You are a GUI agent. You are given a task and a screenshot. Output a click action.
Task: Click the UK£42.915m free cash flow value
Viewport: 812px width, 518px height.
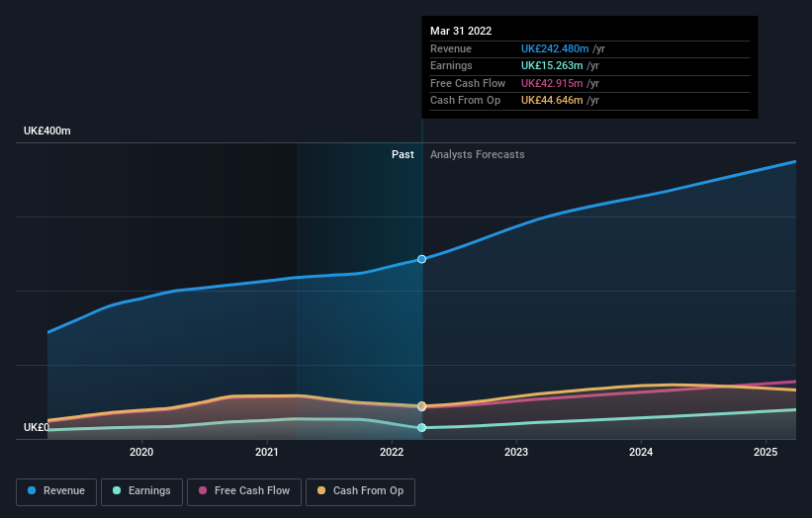point(552,83)
